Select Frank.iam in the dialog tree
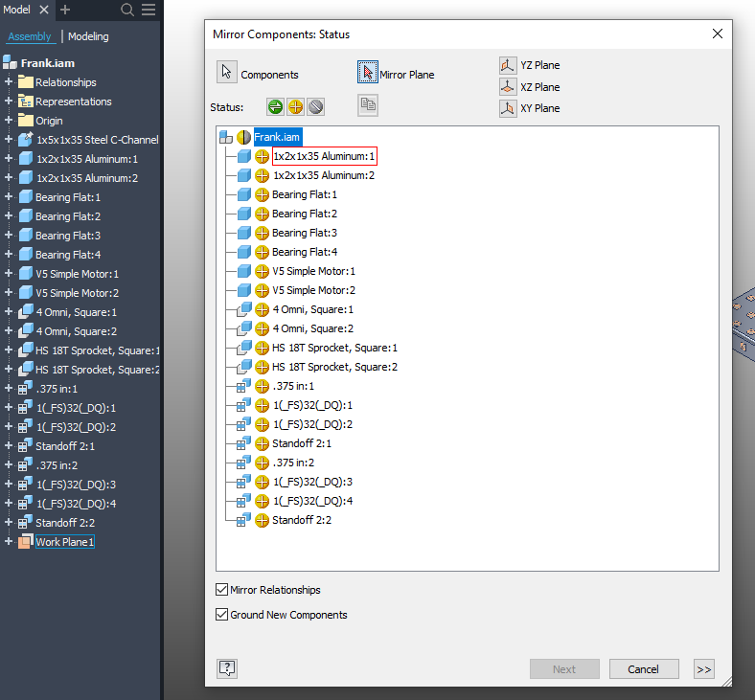The width and height of the screenshot is (755, 700). 277,137
